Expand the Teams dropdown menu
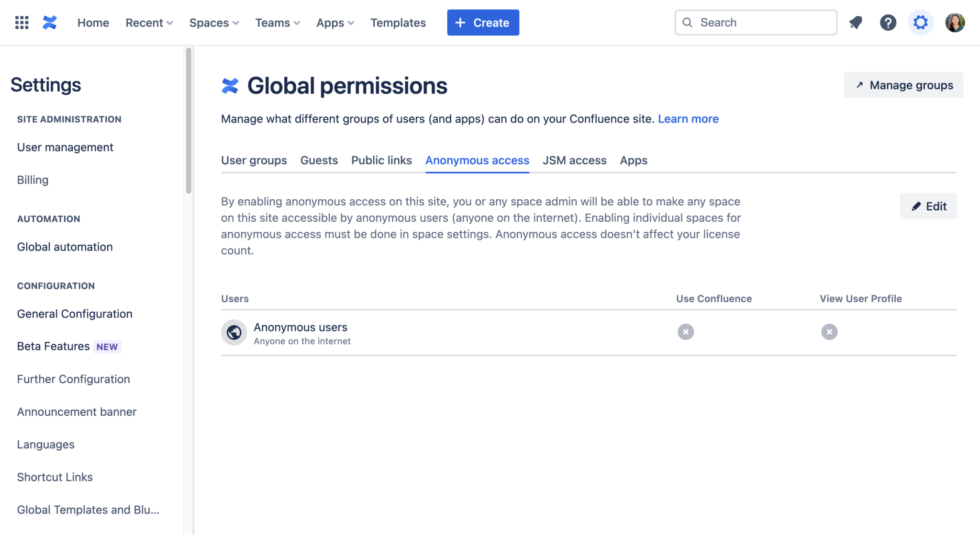 click(x=278, y=23)
